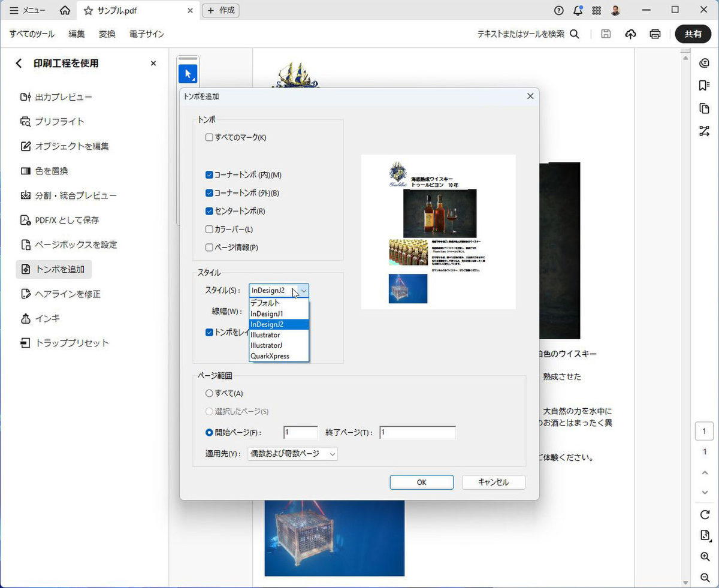Click the print icon
Screen dimensions: 719x588
click(655, 34)
